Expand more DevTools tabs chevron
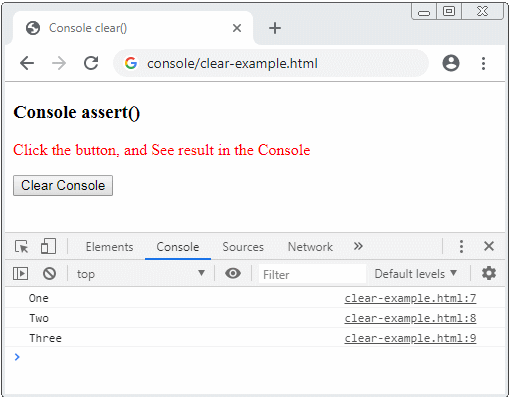Screen dimensions: 510x397 [x=358, y=246]
